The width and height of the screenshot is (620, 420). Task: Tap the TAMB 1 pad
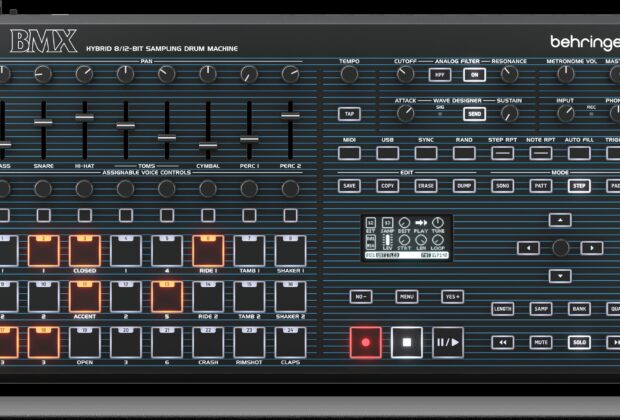click(249, 251)
